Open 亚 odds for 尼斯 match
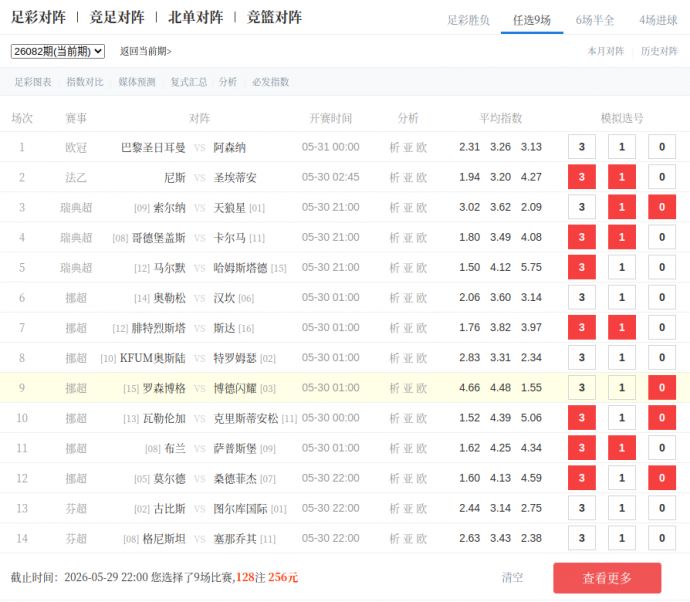 click(408, 177)
